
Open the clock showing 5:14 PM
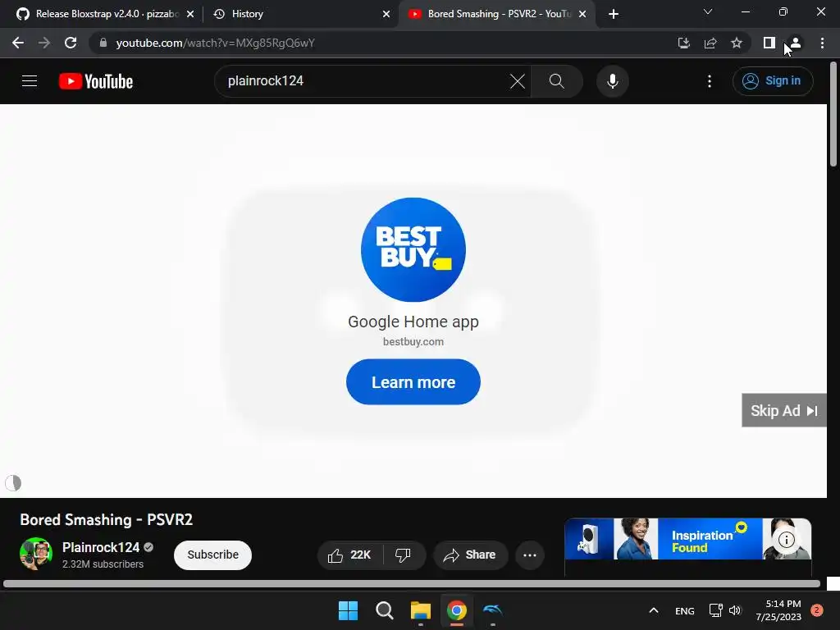click(778, 610)
